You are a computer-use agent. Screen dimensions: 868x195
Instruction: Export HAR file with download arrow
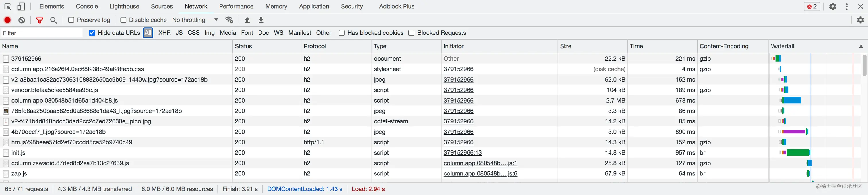pyautogui.click(x=261, y=20)
